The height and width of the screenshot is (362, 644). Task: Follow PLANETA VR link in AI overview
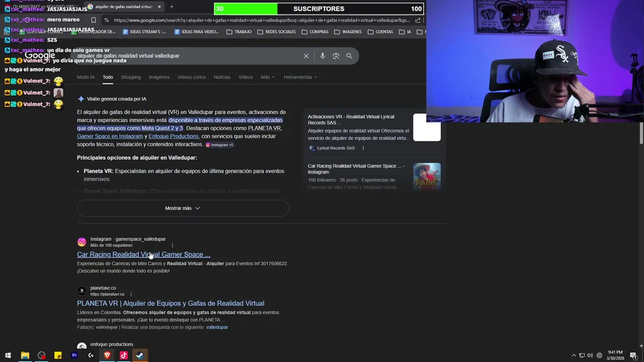pos(264,128)
